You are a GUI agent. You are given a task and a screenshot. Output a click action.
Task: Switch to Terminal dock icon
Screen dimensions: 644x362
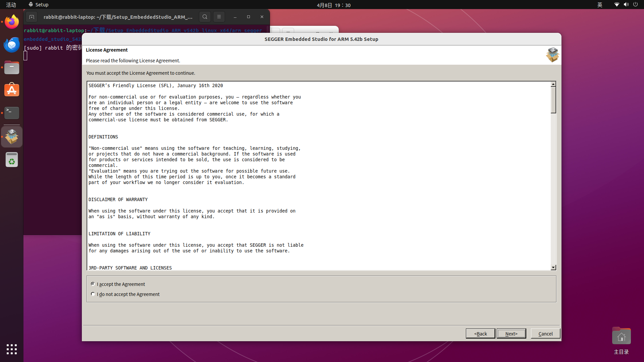[12, 113]
